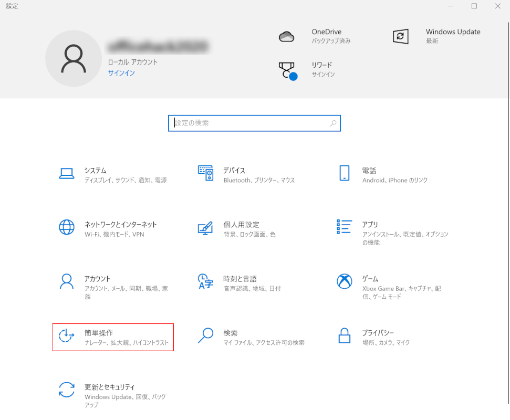Screen dimensions: 510x420
Task: Click into the 設定の検索 search box
Action: (x=249, y=123)
